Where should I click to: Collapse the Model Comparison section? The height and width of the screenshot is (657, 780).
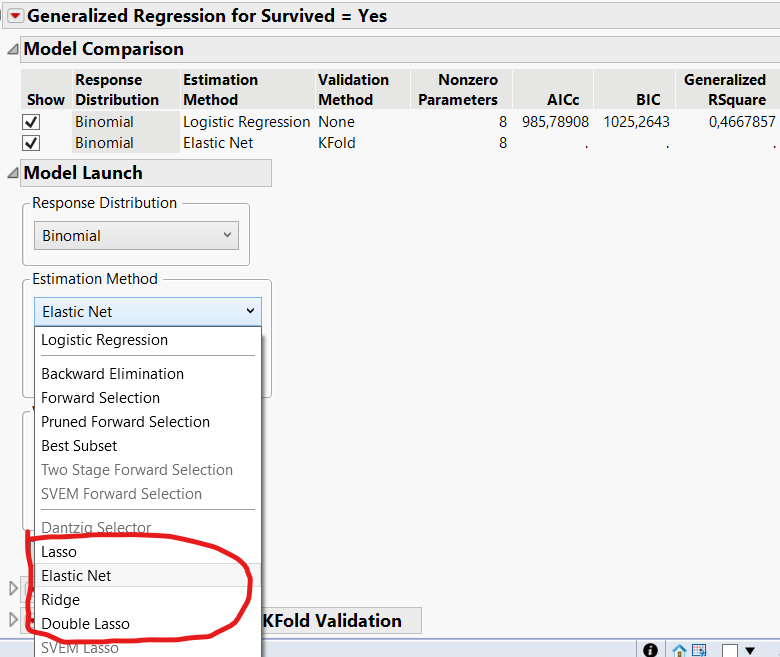(x=12, y=49)
